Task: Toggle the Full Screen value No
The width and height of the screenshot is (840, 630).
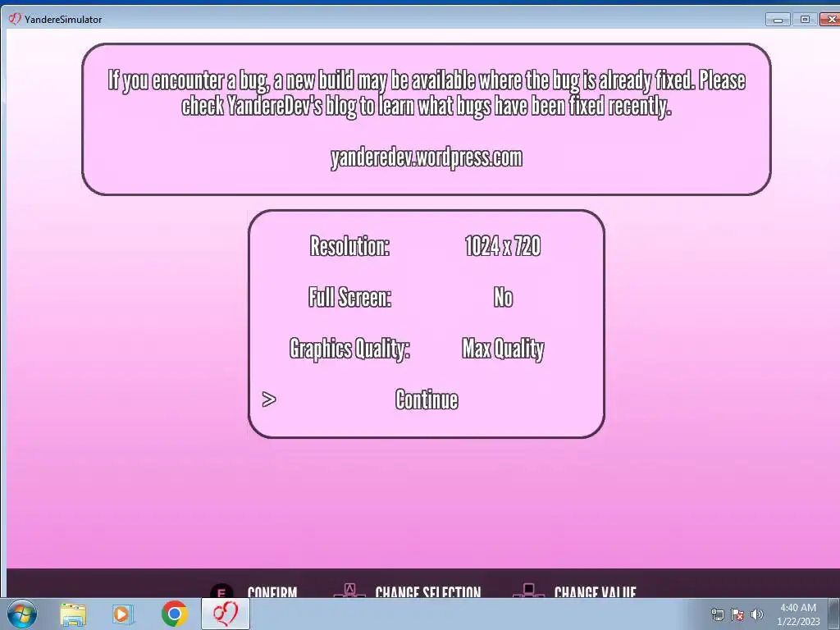Action: coord(503,297)
